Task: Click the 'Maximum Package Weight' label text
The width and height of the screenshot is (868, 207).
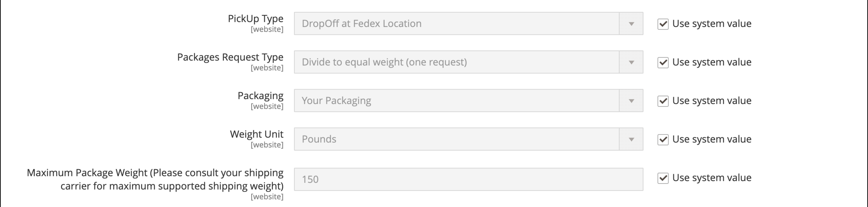Action: [155, 179]
